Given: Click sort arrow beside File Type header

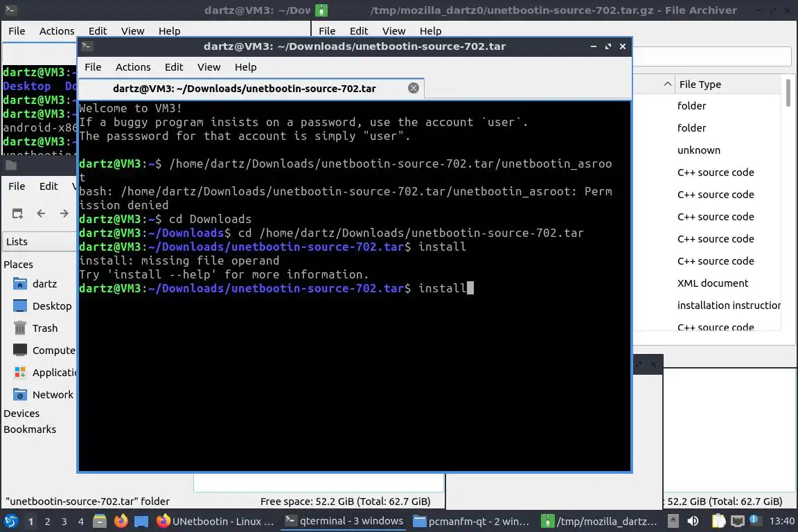Looking at the screenshot, I should (667, 84).
